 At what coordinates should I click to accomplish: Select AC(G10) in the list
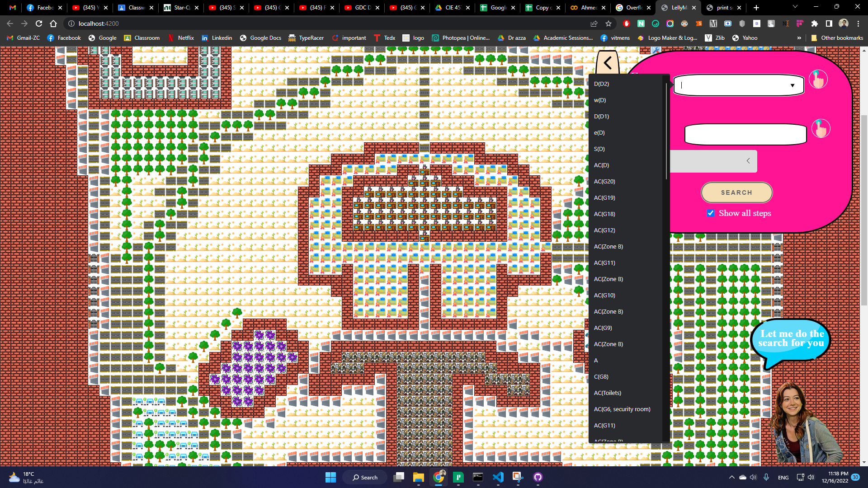[x=626, y=296]
